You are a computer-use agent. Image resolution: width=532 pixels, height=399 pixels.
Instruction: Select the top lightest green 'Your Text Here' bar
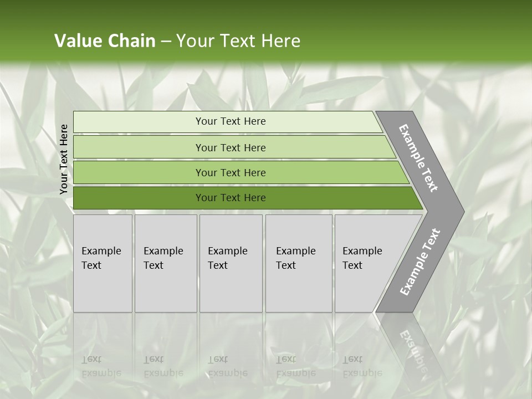click(x=230, y=121)
